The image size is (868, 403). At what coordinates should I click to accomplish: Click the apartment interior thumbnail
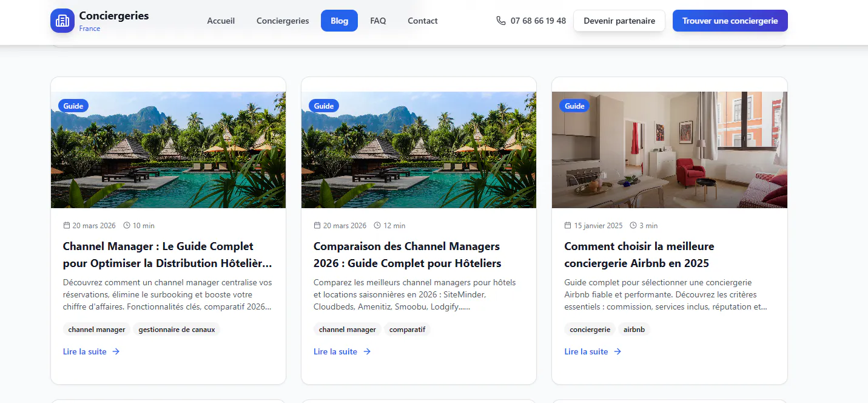pos(670,150)
